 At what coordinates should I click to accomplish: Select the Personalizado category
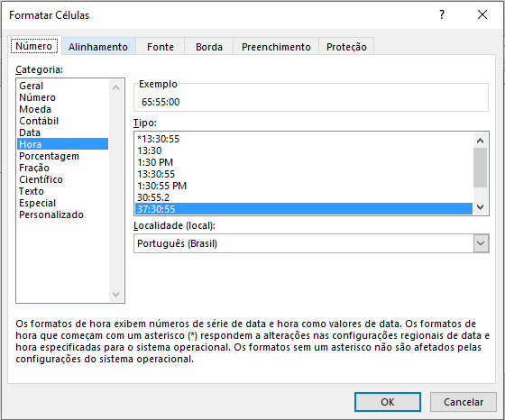pyautogui.click(x=62, y=215)
